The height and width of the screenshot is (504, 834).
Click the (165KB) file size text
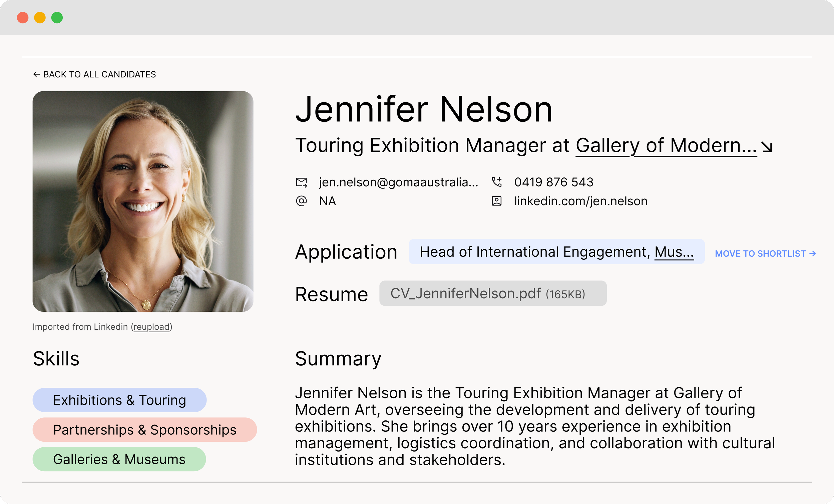coord(565,294)
